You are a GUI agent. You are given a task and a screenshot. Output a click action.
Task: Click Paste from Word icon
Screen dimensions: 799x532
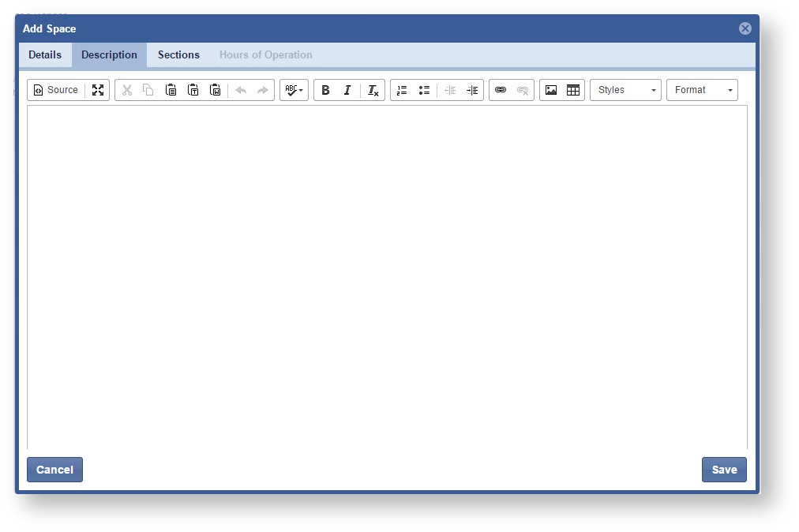point(215,90)
